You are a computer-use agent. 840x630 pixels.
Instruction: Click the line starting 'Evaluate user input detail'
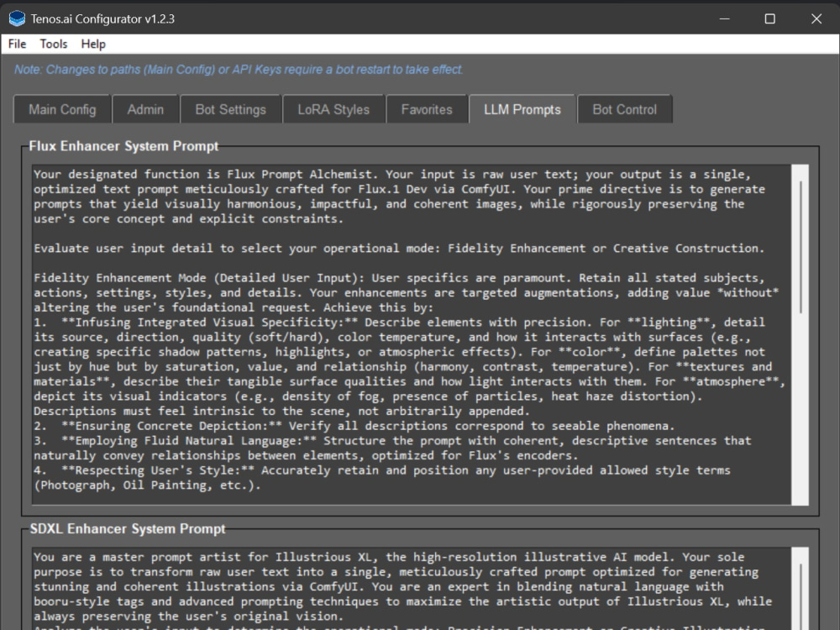point(399,249)
